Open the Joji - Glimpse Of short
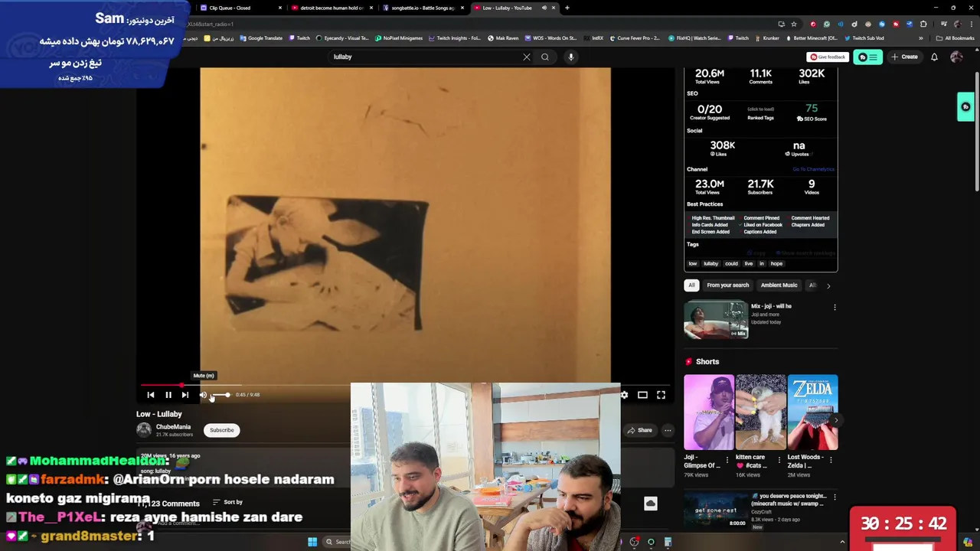980x551 pixels. 709,412
